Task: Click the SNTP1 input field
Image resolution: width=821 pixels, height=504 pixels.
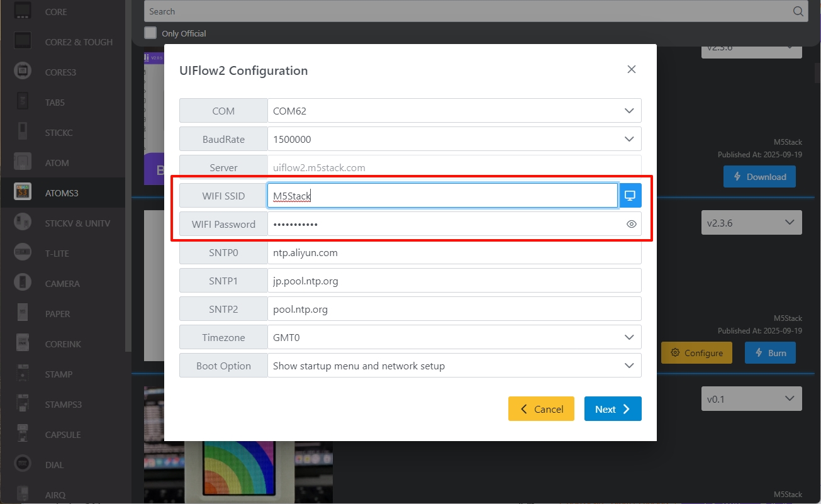Action: pos(454,281)
